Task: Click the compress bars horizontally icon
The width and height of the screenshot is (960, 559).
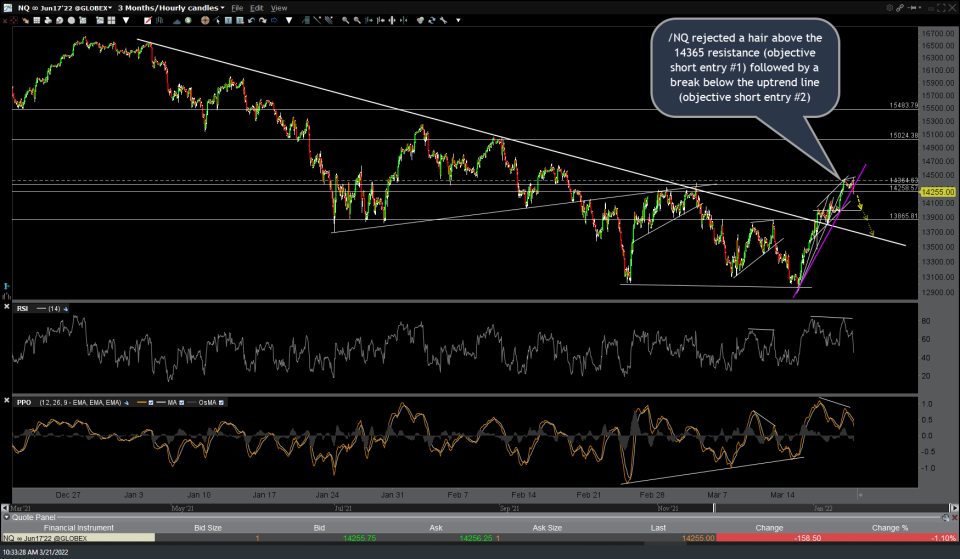Action: tap(403, 20)
